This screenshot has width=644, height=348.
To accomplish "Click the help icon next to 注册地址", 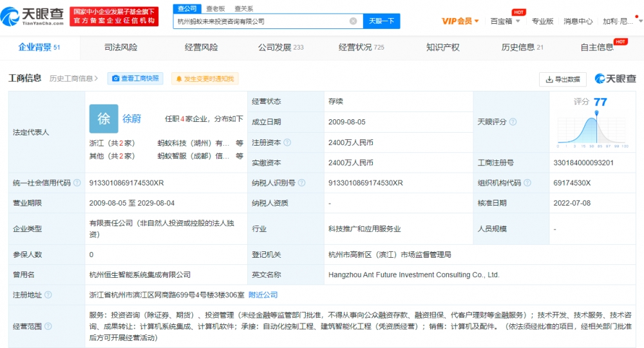I will [x=48, y=295].
